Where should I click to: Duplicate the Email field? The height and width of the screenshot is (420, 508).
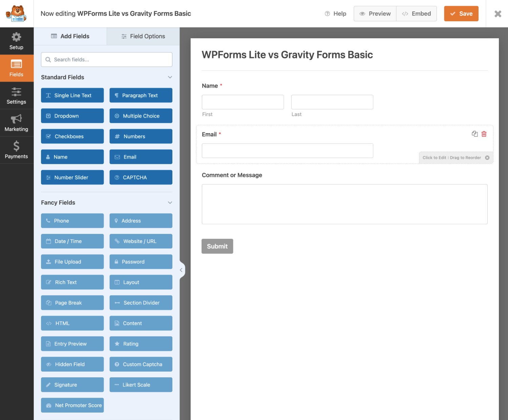475,134
